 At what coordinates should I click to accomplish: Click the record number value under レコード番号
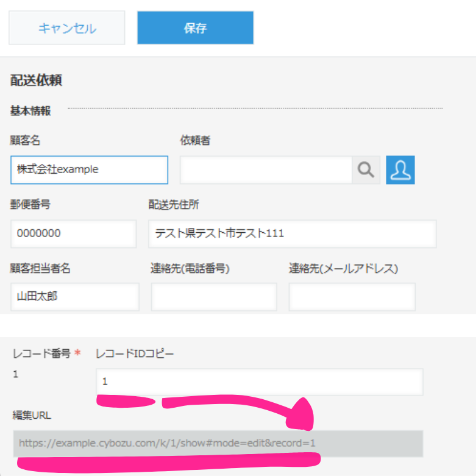[x=16, y=374]
